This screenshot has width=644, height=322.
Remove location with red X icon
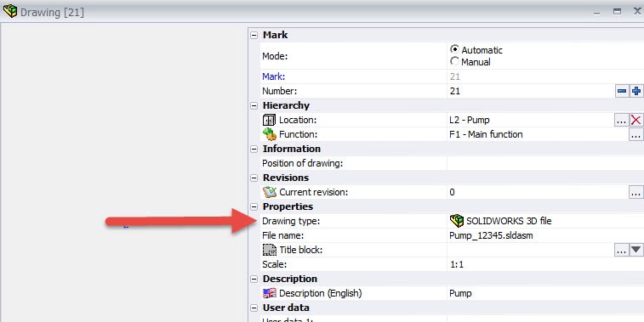[635, 120]
